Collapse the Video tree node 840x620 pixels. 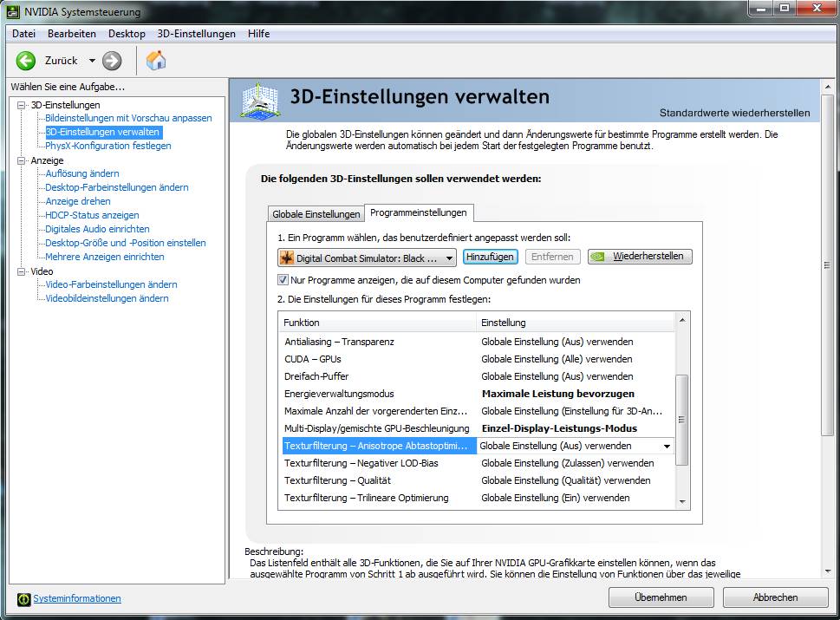tap(22, 271)
